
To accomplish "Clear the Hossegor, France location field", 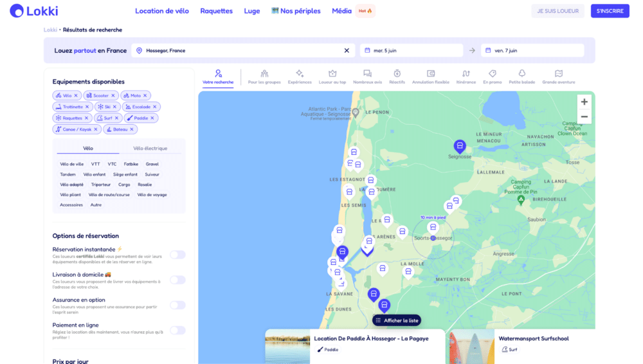I will tap(347, 50).
